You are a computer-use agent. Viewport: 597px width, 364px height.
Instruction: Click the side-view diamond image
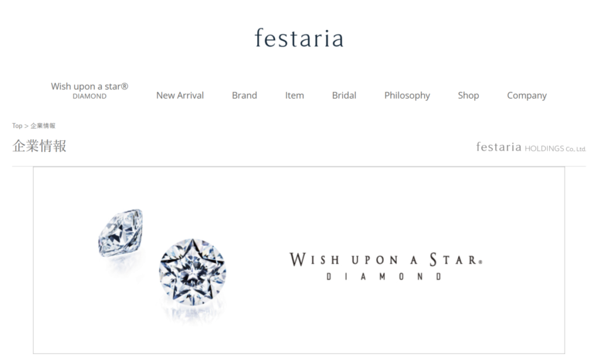121,232
